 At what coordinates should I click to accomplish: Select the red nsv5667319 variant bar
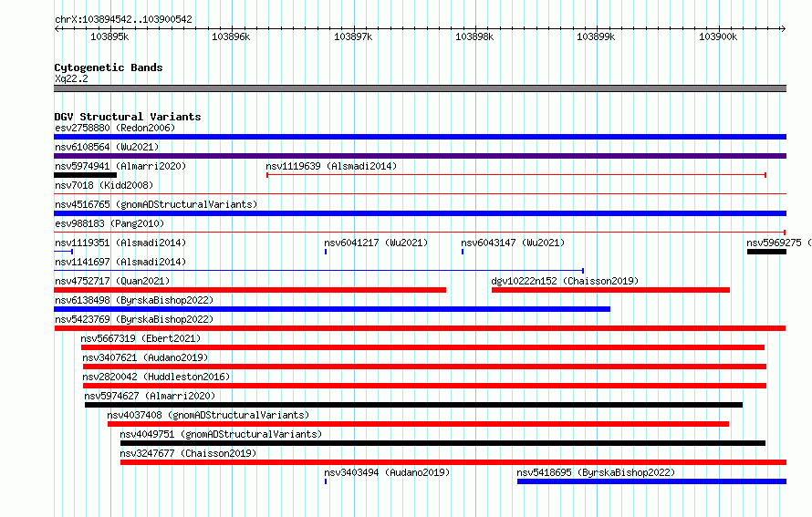click(x=422, y=347)
